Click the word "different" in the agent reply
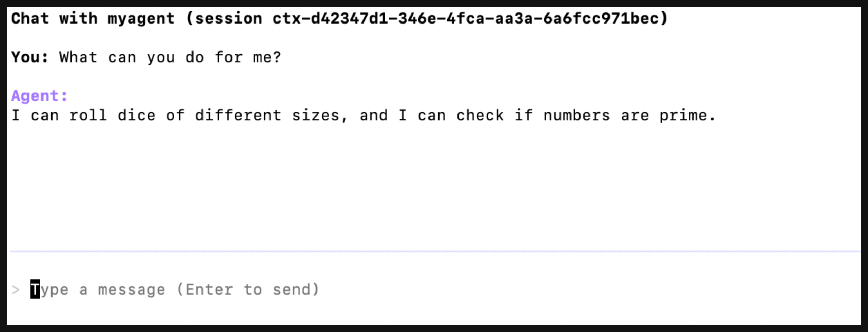Viewport: 868px width, 332px height. (238, 116)
